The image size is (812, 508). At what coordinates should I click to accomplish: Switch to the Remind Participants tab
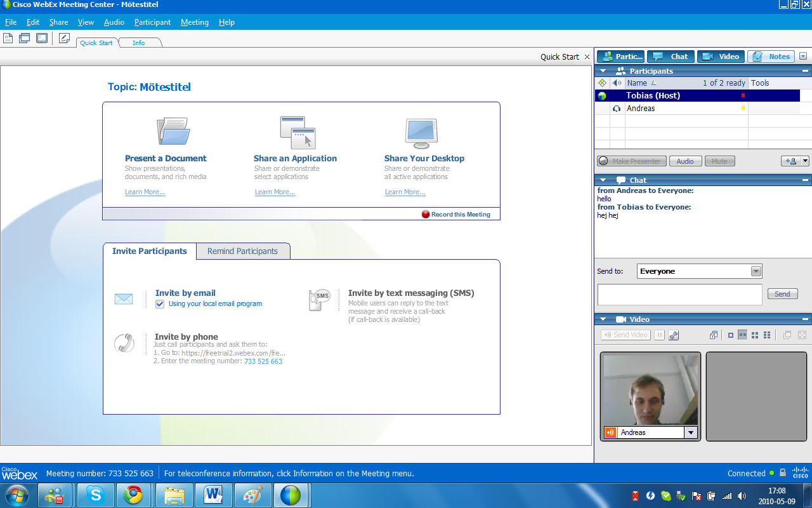[x=243, y=251]
